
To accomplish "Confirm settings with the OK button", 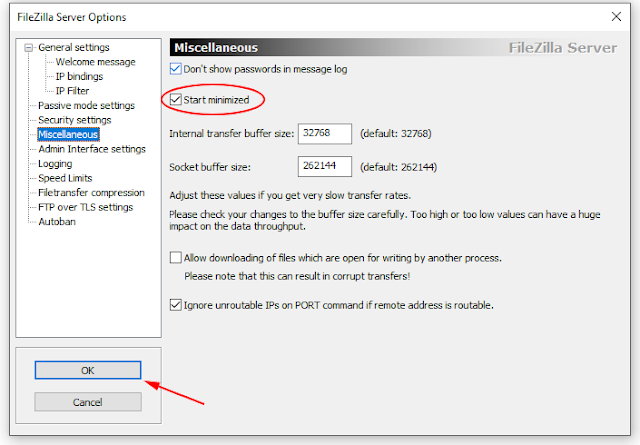I will (x=88, y=370).
